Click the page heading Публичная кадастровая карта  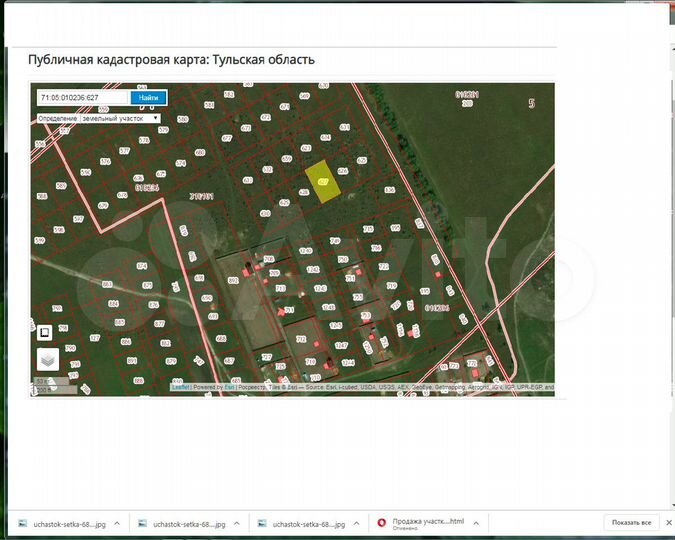[x=171, y=59]
